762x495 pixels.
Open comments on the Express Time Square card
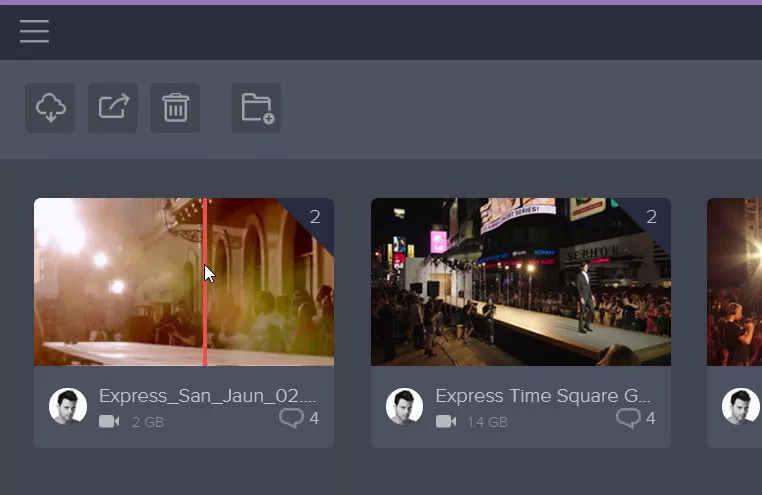(635, 418)
